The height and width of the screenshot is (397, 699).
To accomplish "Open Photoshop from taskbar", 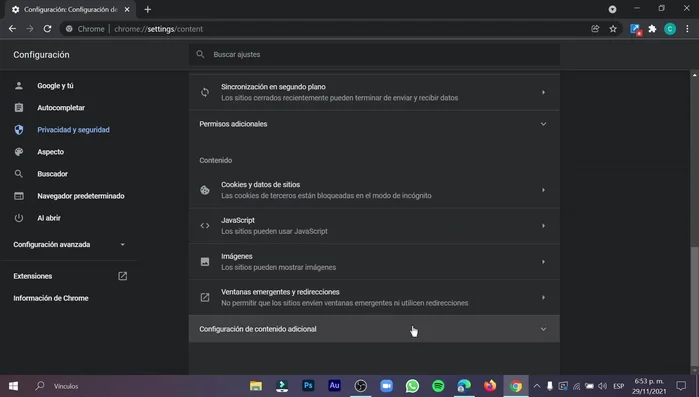I will click(x=308, y=385).
